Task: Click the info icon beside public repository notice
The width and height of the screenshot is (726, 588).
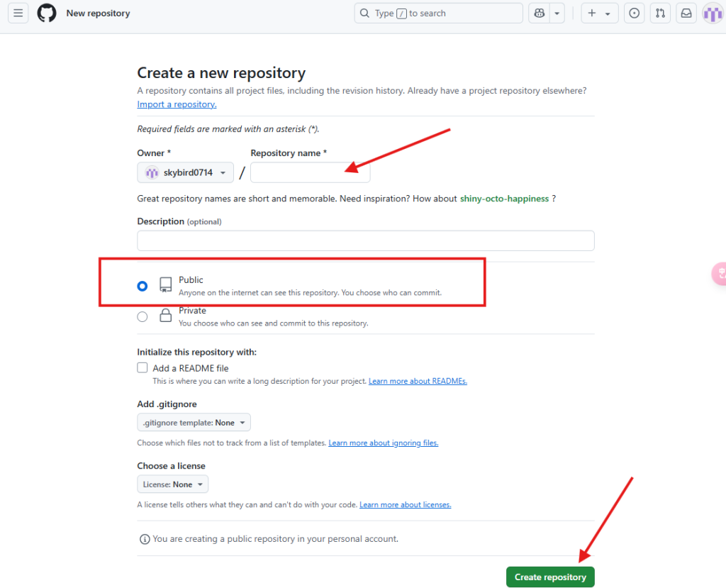Action: [145, 539]
